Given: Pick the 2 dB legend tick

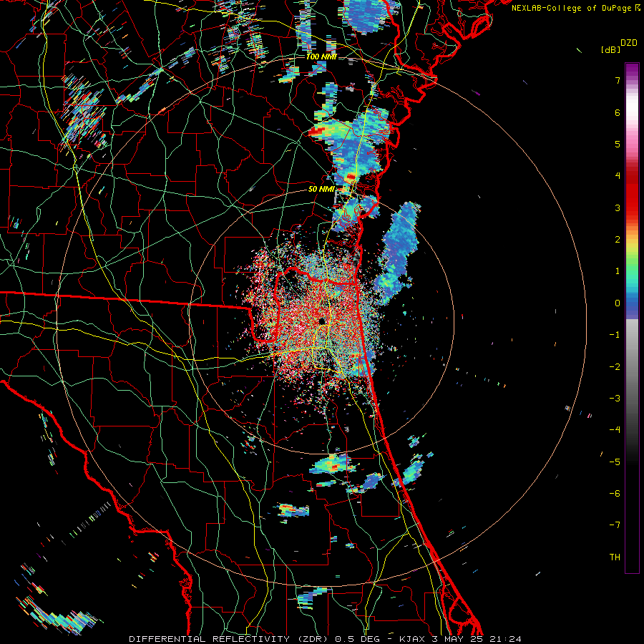Looking at the screenshot, I should click(x=618, y=240).
